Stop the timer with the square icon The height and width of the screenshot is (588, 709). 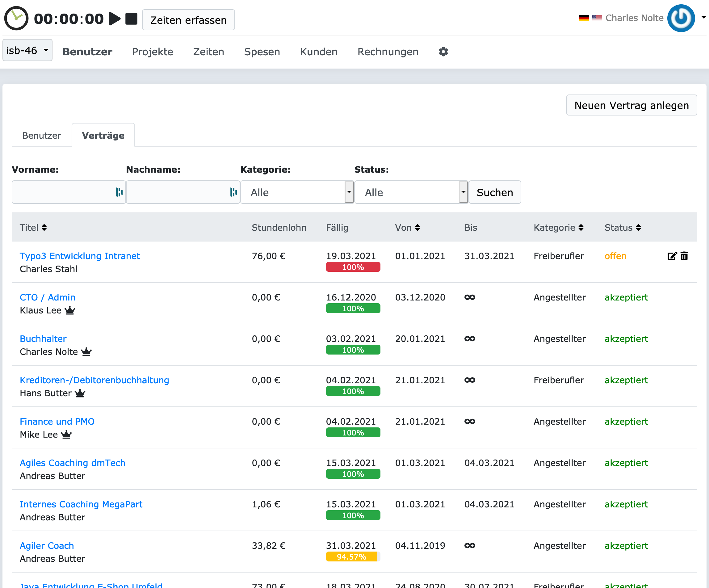click(x=131, y=19)
